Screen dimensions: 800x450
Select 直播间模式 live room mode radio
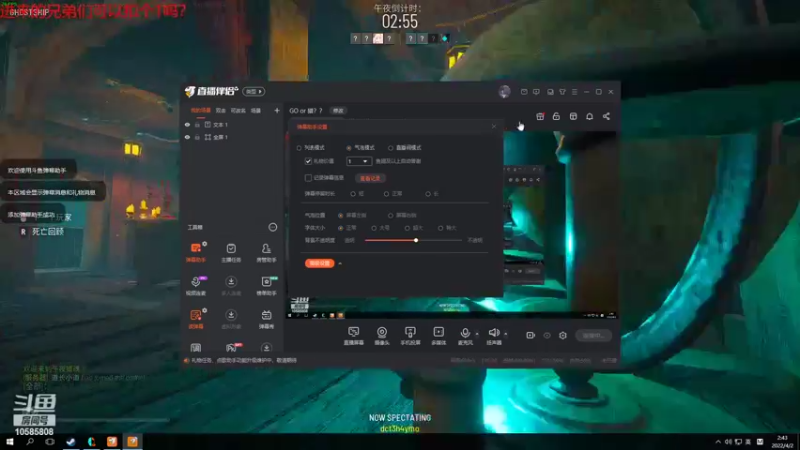pyautogui.click(x=390, y=148)
